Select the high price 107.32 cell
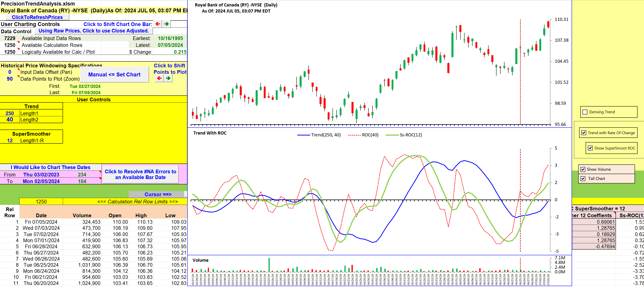 pos(141,240)
